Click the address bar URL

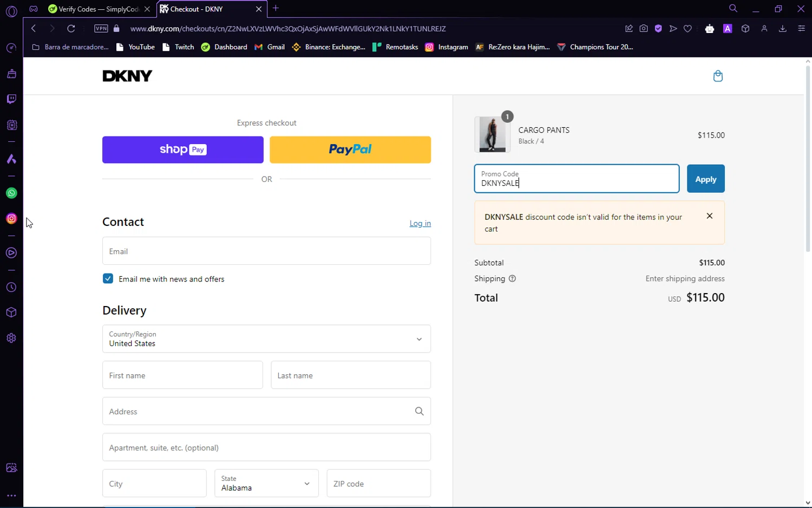pos(288,29)
